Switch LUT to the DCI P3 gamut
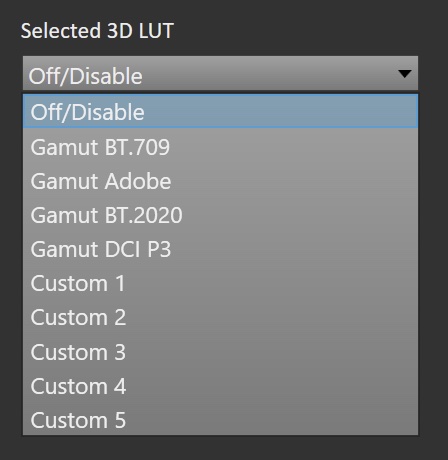 point(220,249)
